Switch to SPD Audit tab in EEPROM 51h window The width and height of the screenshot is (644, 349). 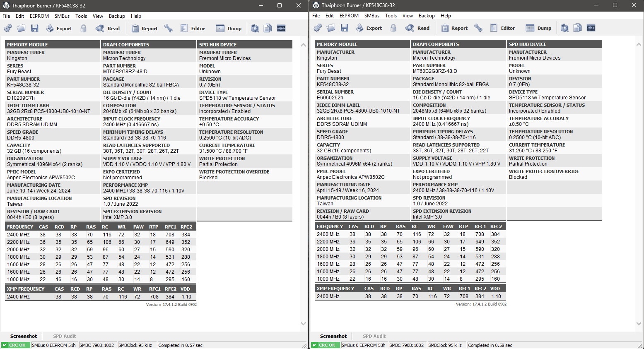(64, 336)
